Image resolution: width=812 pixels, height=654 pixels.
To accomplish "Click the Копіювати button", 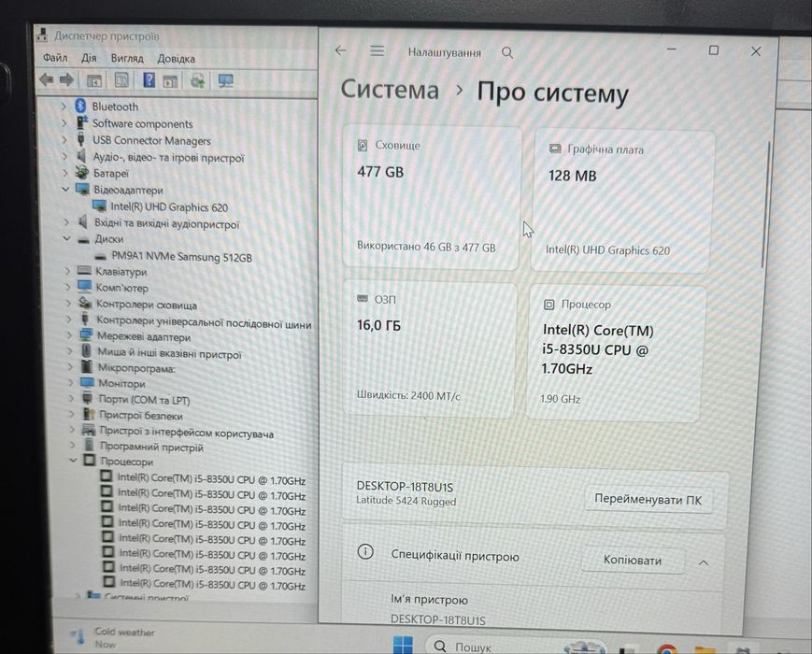I will (x=633, y=560).
